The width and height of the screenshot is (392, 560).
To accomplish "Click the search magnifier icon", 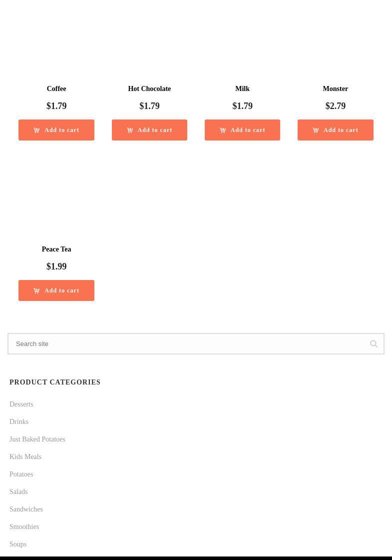I will click(x=374, y=344).
